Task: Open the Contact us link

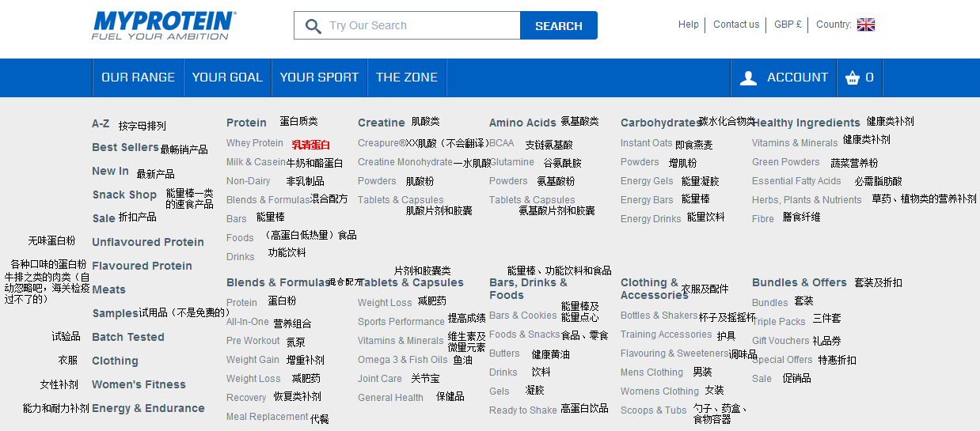Action: 736,25
